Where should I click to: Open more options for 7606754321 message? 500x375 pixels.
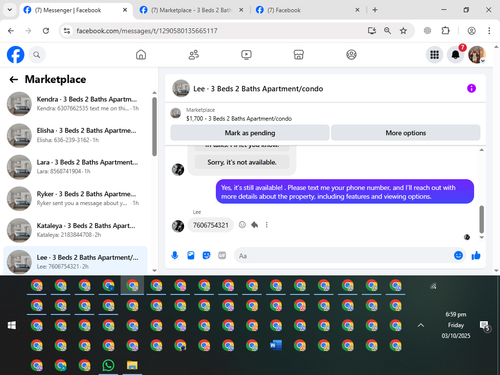click(267, 225)
